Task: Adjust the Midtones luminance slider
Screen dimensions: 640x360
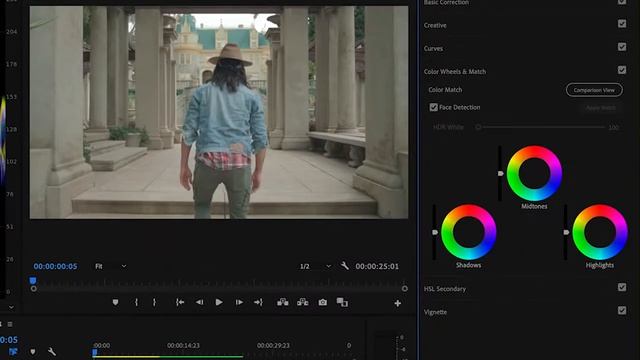Action: [x=500, y=173]
